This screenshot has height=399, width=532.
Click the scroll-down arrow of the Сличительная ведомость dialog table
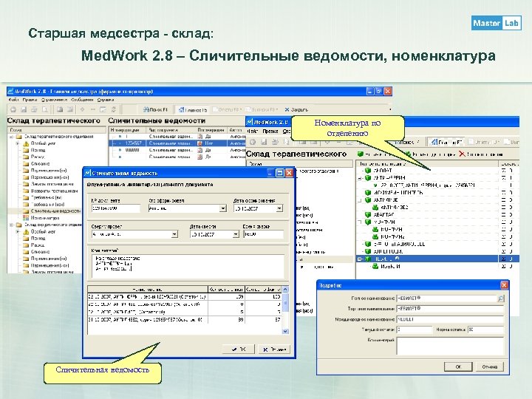click(x=285, y=331)
